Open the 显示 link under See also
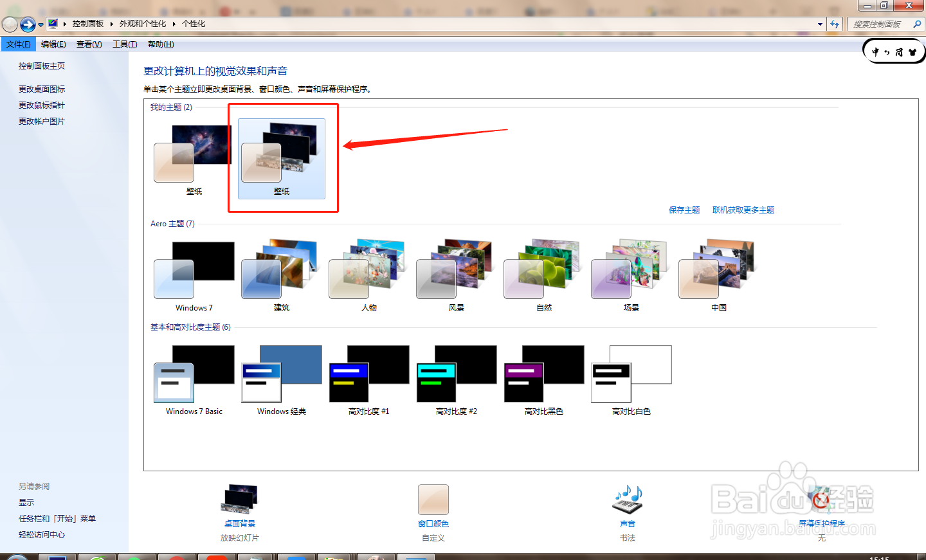Image resolution: width=926 pixels, height=560 pixels. tap(26, 503)
